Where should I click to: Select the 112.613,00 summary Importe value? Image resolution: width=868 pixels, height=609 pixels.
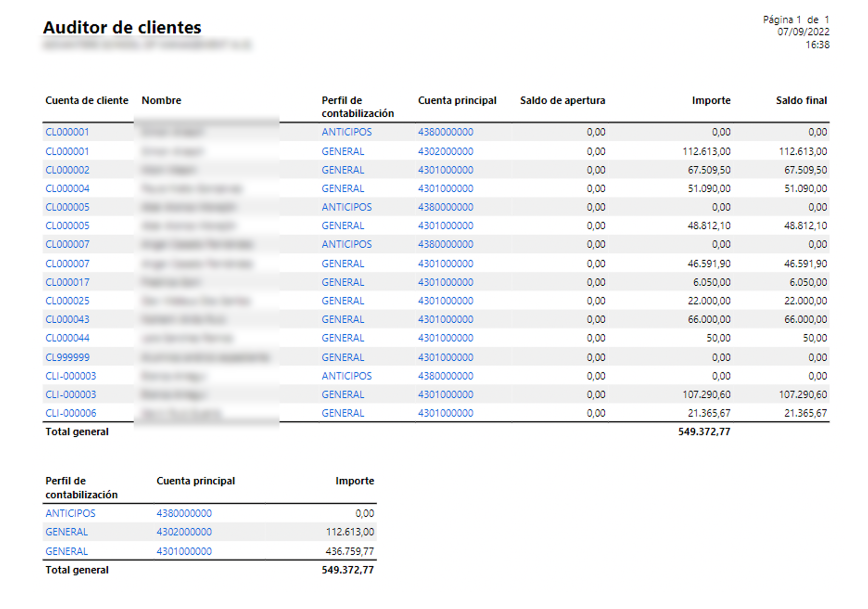coord(350,532)
